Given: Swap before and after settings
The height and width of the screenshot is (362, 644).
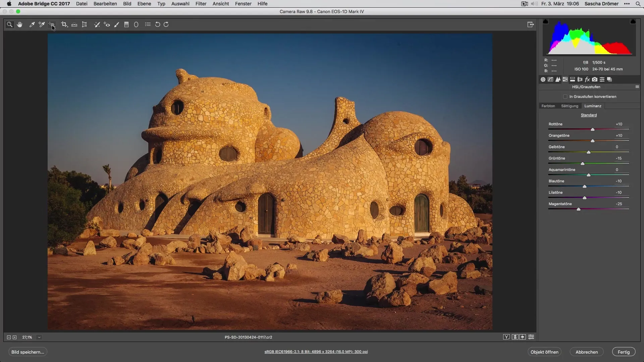Looking at the screenshot, I should [x=515, y=337].
